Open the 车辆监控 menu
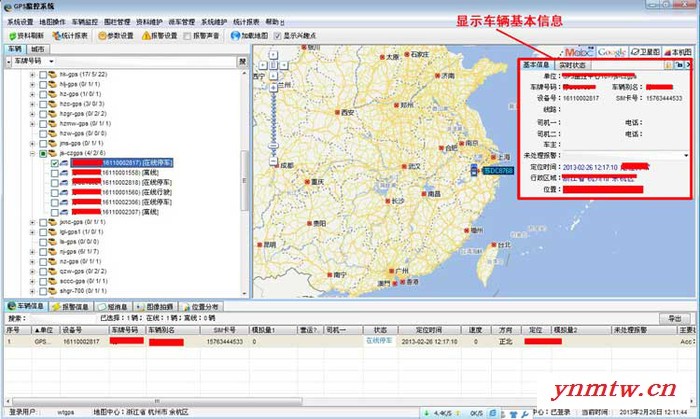Screen dimensions: 700x419 [x=85, y=22]
